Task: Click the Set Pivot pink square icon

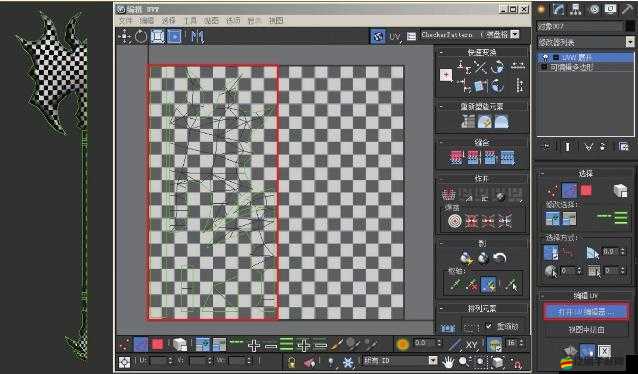Action: point(446,75)
